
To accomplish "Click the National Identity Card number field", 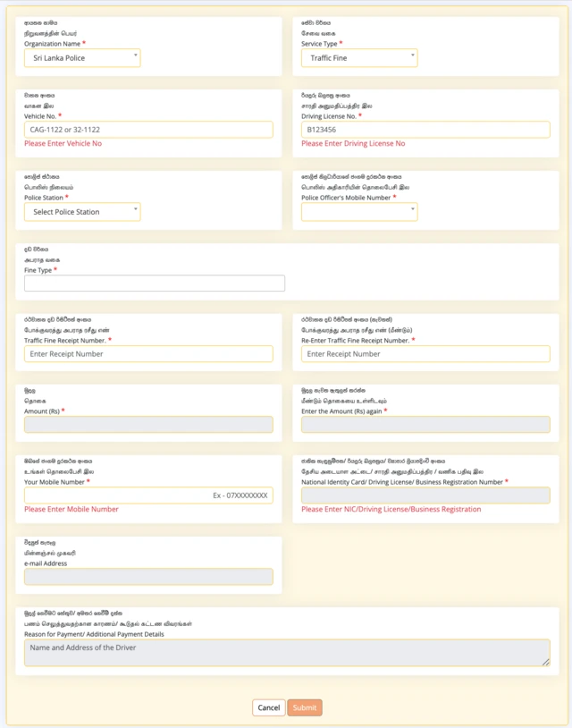I will (425, 495).
